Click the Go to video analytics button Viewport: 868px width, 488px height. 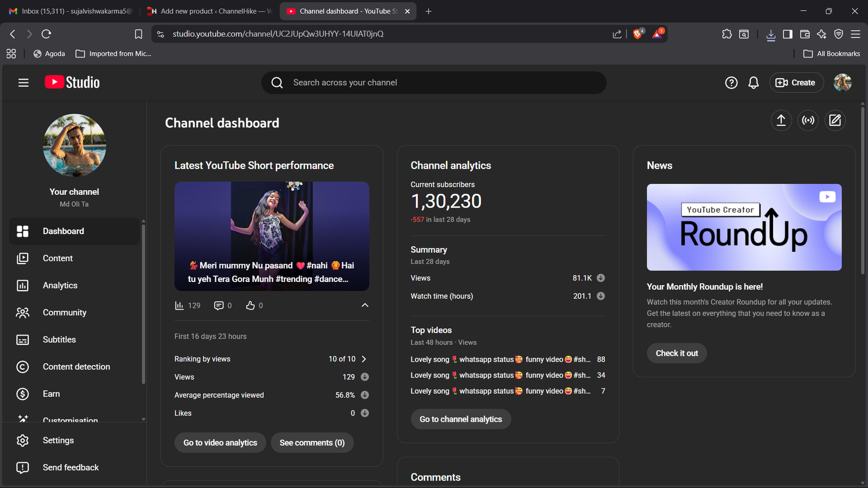[x=220, y=442]
